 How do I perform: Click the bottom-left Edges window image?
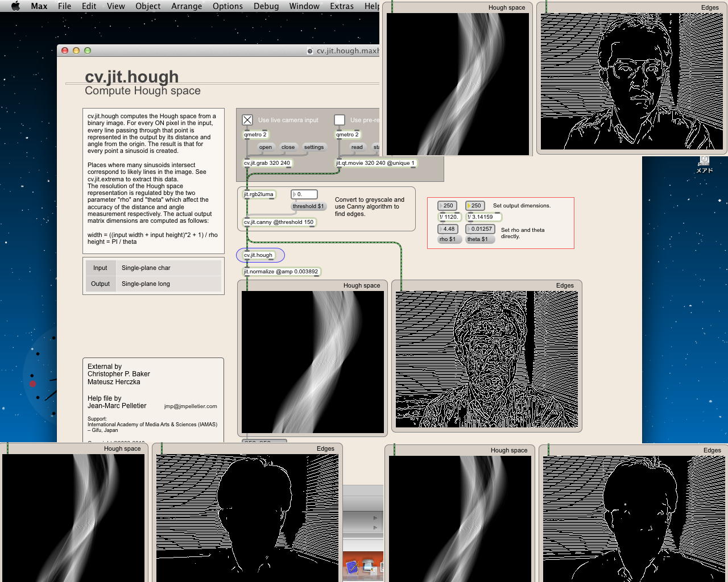pos(247,518)
